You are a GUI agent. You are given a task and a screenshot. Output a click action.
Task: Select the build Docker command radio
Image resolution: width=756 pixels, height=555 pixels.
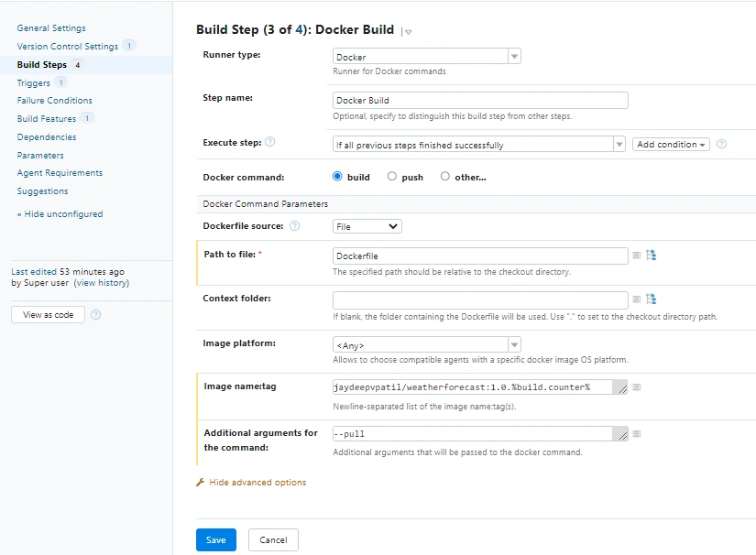337,177
